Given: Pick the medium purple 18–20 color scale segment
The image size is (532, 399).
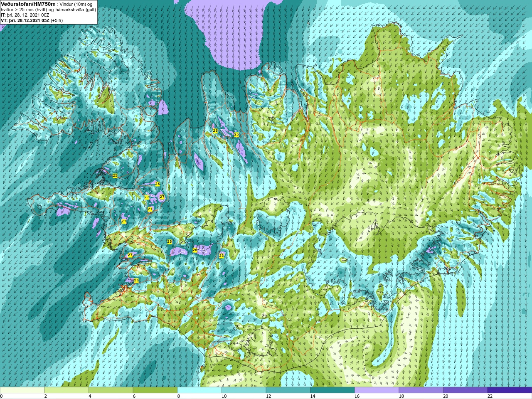Looking at the screenshot, I should [421, 390].
